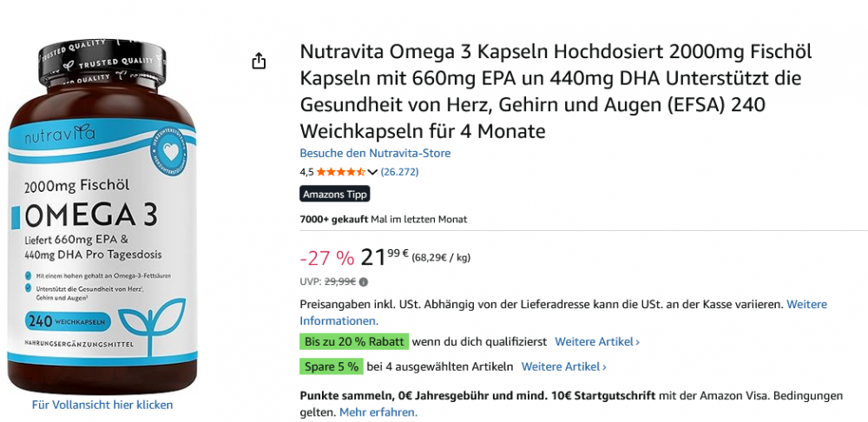Click "Für Vollansicht hier klicken"

point(102,405)
